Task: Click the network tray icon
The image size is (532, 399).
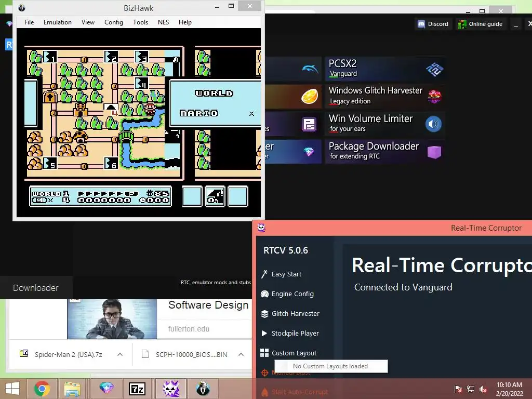Action: click(x=470, y=389)
